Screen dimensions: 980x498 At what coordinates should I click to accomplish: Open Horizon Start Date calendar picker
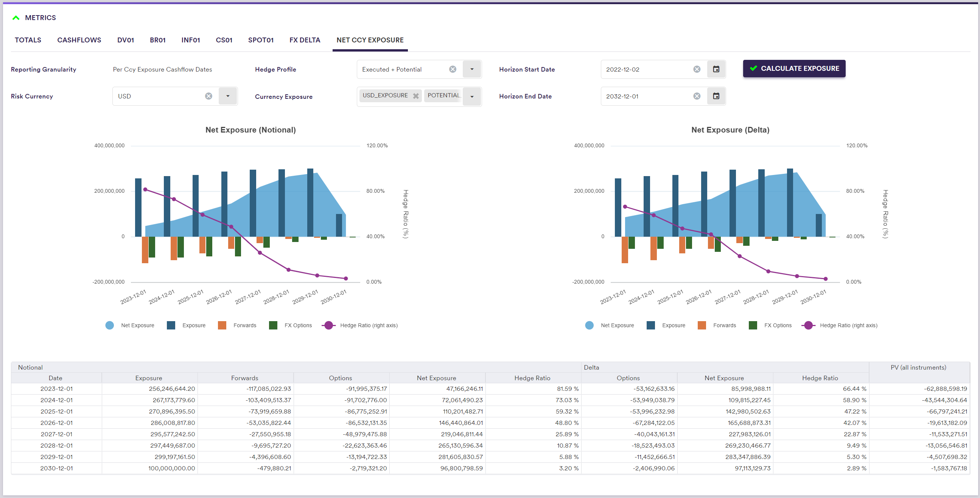coord(716,69)
